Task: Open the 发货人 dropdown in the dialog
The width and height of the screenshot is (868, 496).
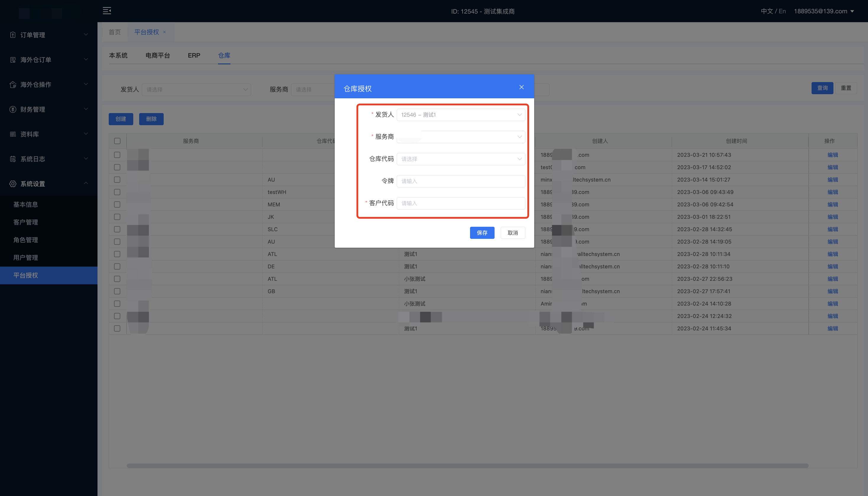Action: [460, 115]
